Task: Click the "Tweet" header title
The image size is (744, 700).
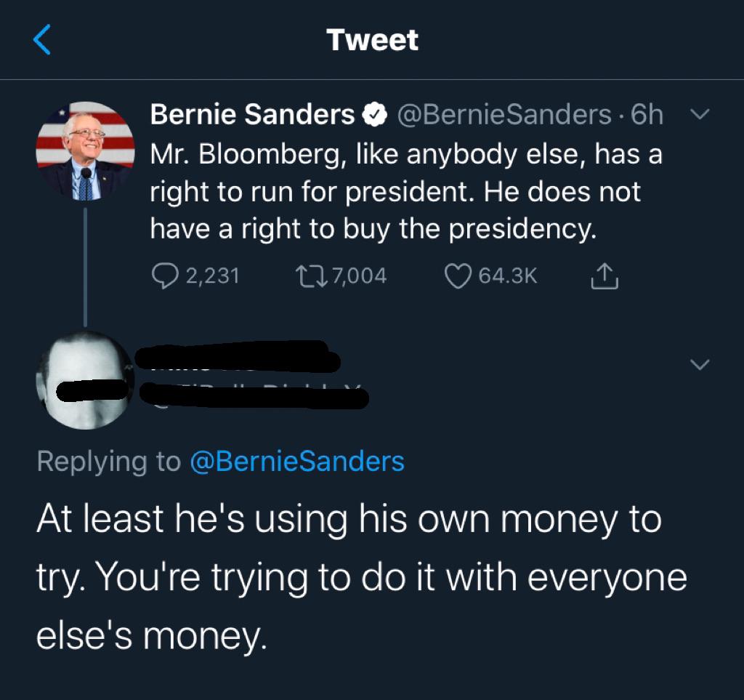Action: pos(372,39)
